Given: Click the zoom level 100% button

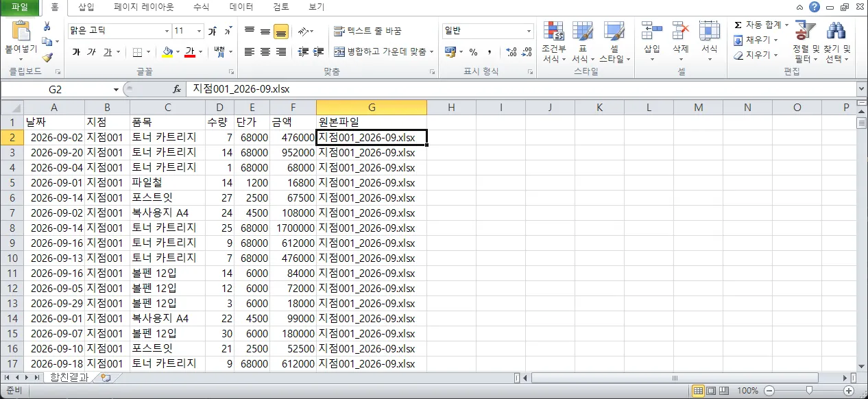Looking at the screenshot, I should click(x=747, y=391).
